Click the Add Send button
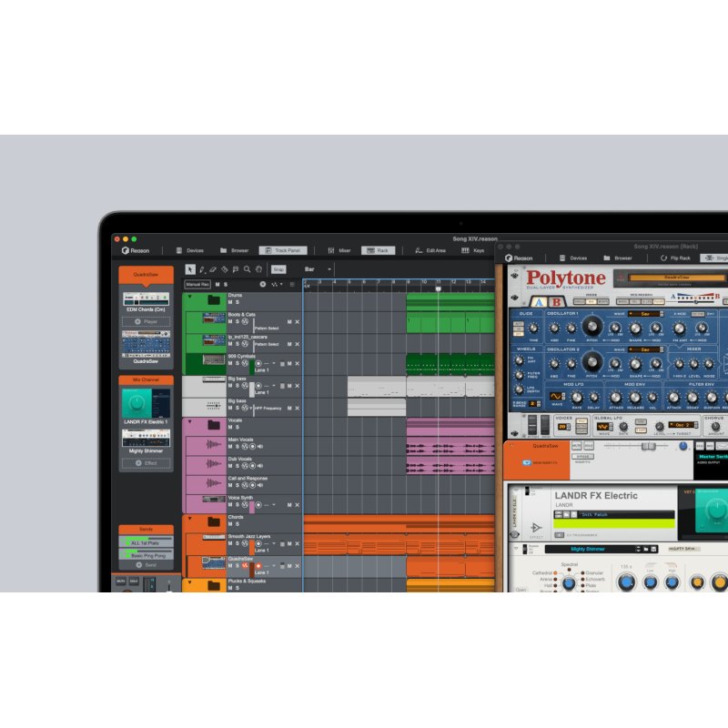Image resolution: width=728 pixels, height=728 pixels. (x=146, y=565)
